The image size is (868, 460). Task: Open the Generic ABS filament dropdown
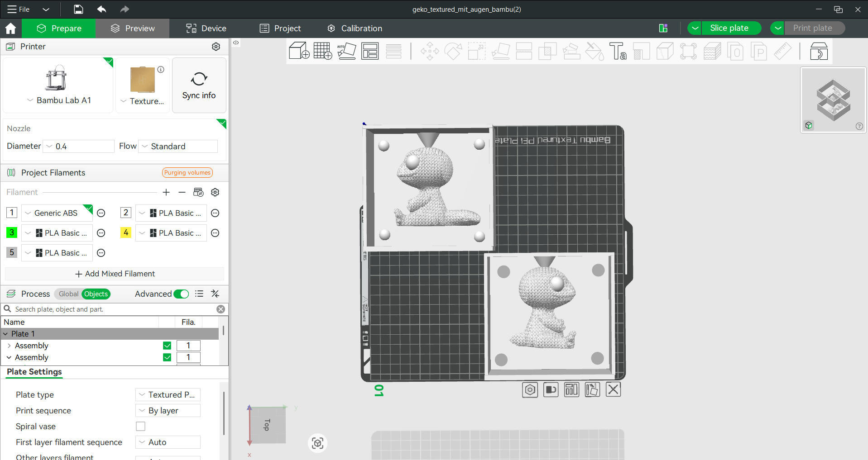[57, 213]
